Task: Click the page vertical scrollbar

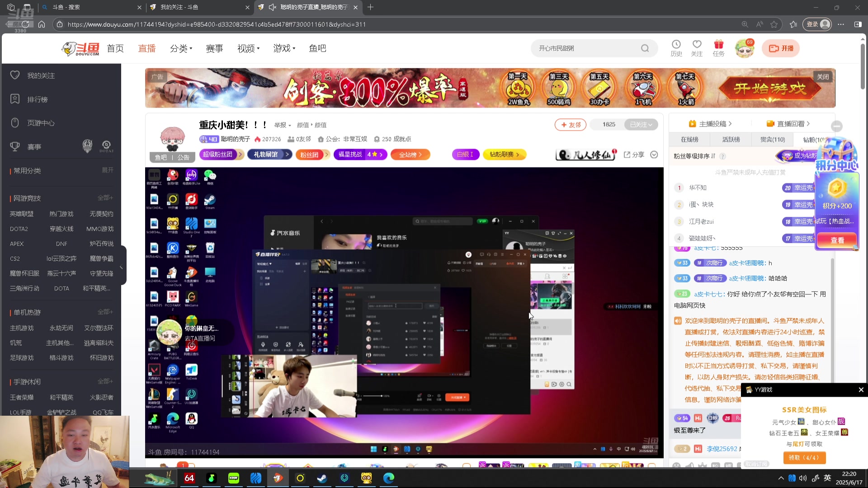Action: (863, 66)
